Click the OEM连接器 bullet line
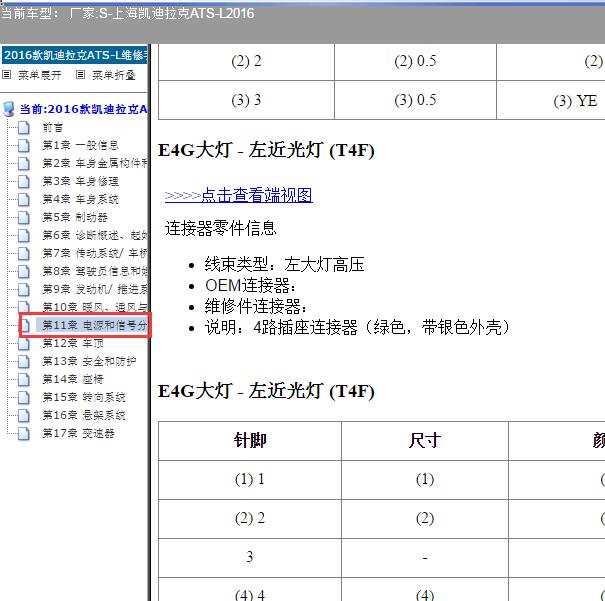This screenshot has width=605, height=601. coord(250,286)
